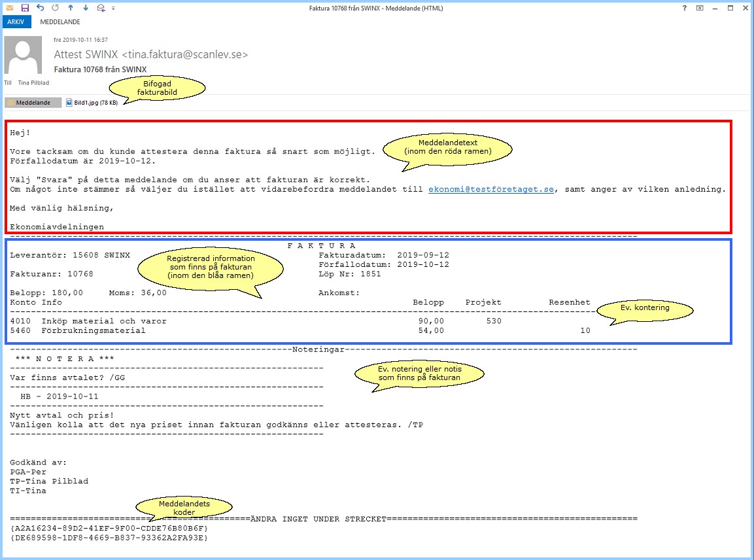Click the Fakturadatum value 2019-09-12
This screenshot has width=754, height=560.
(x=422, y=255)
